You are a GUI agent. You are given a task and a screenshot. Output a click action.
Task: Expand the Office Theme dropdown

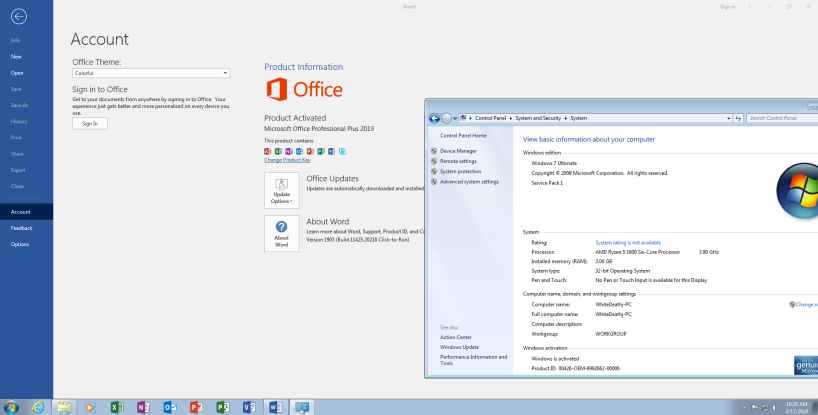(x=150, y=73)
